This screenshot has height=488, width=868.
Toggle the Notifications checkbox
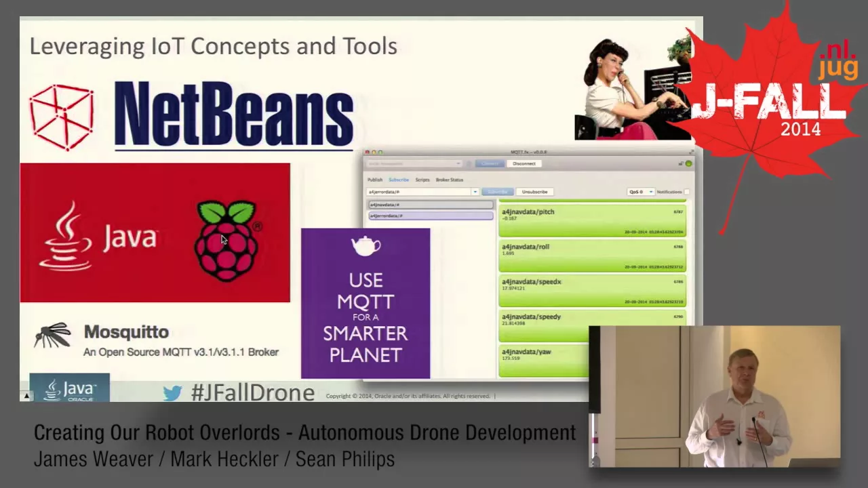[687, 192]
